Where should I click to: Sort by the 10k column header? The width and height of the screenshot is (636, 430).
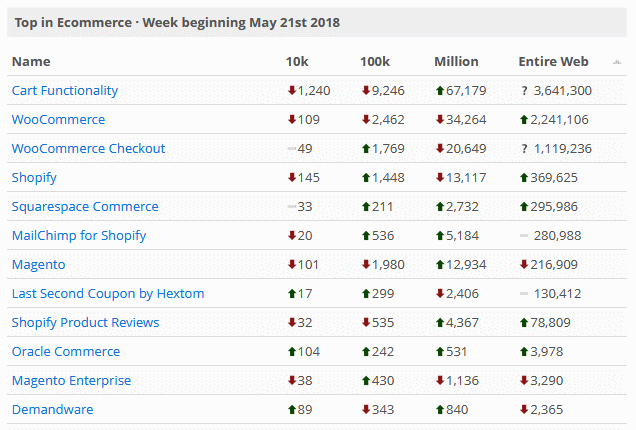point(297,62)
